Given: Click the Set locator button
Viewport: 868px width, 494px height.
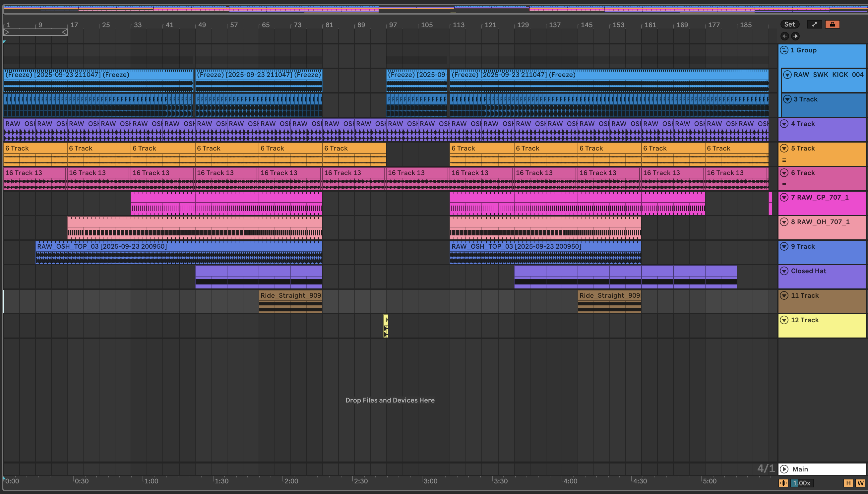Looking at the screenshot, I should (790, 24).
